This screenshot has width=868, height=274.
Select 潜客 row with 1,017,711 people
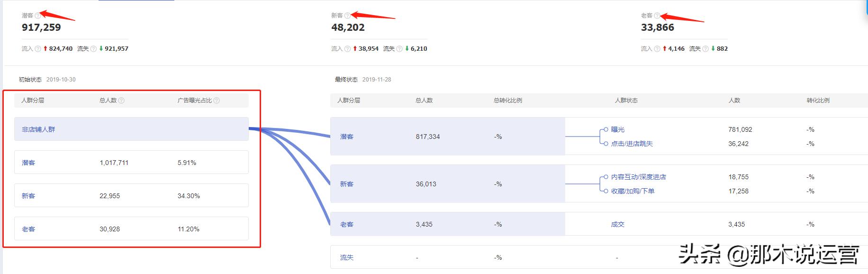131,162
